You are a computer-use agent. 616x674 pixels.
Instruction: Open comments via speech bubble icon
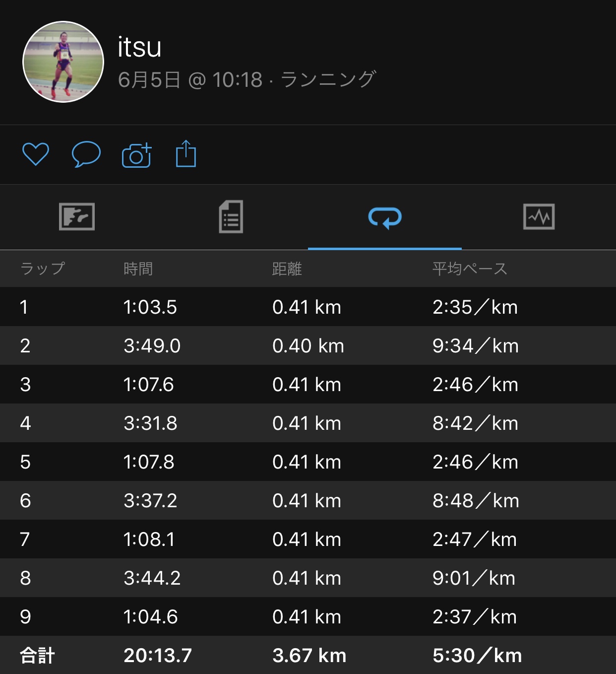point(86,154)
